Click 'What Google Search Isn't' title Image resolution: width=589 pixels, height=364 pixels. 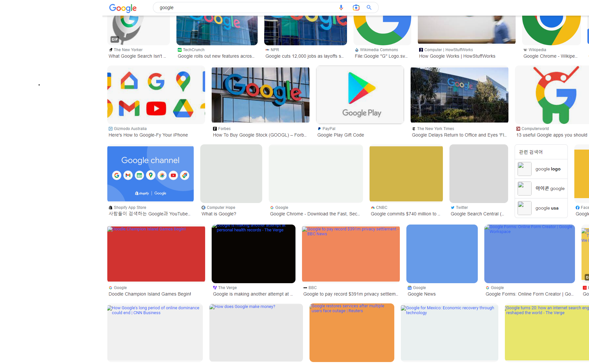(137, 56)
